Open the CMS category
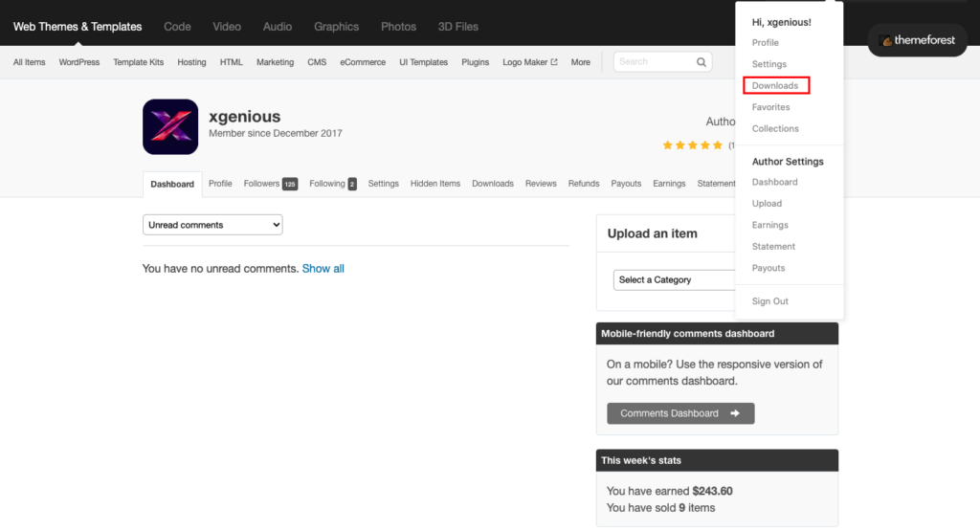980x531 pixels. (x=317, y=62)
